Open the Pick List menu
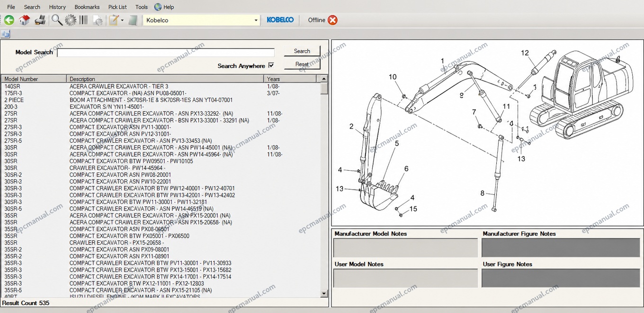Screen dimensions: 644x313 coord(117,7)
